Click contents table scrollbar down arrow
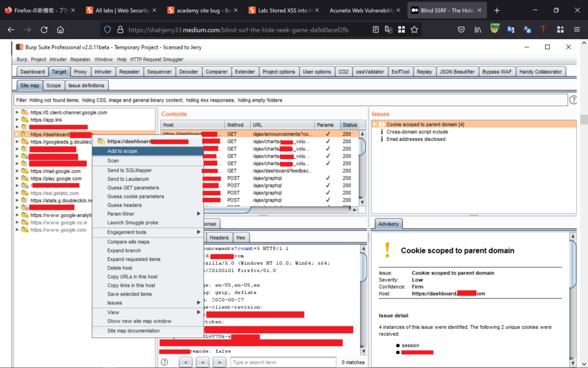This screenshot has width=588, height=368. pyautogui.click(x=363, y=202)
